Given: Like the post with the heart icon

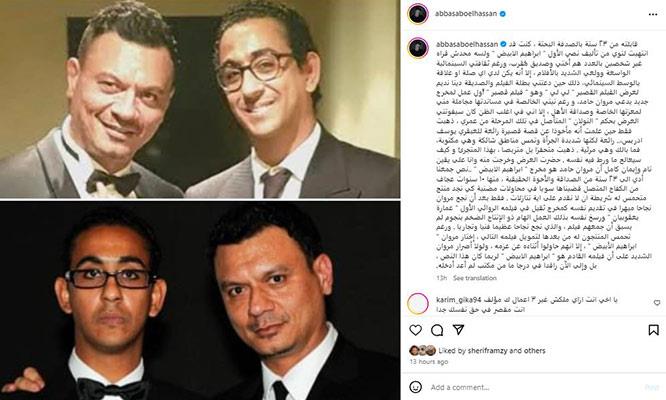Looking at the screenshot, I should 416,330.
